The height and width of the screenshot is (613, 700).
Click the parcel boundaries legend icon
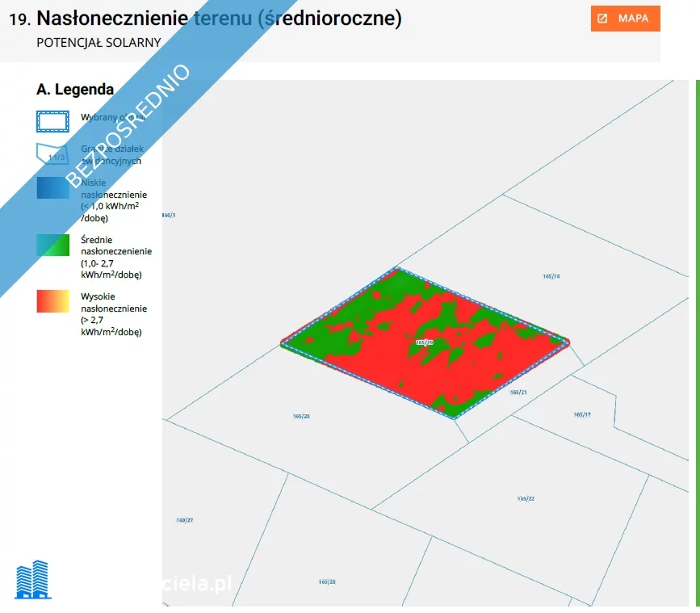click(53, 153)
